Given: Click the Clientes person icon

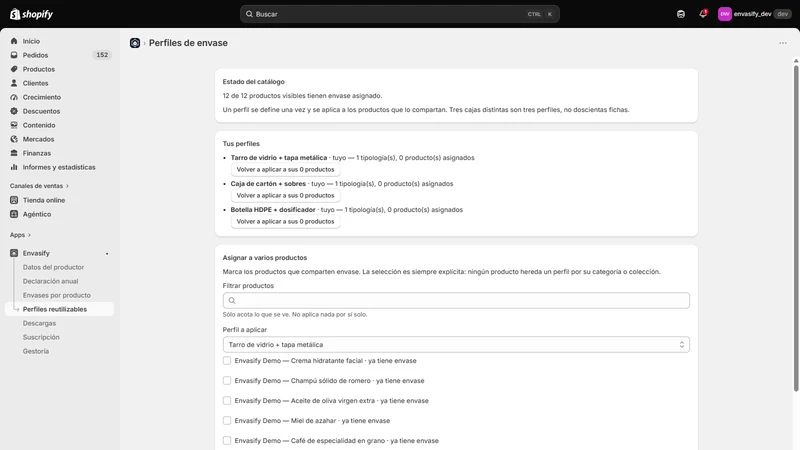Looking at the screenshot, I should tap(14, 83).
